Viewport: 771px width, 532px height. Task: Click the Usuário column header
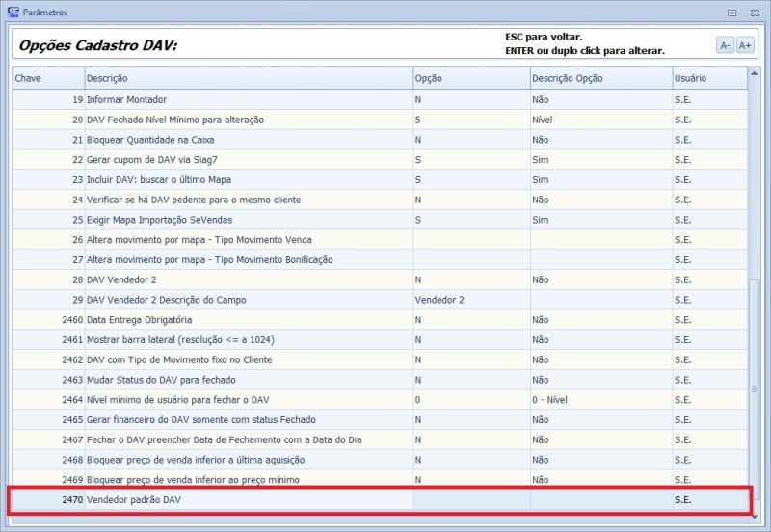click(x=709, y=78)
